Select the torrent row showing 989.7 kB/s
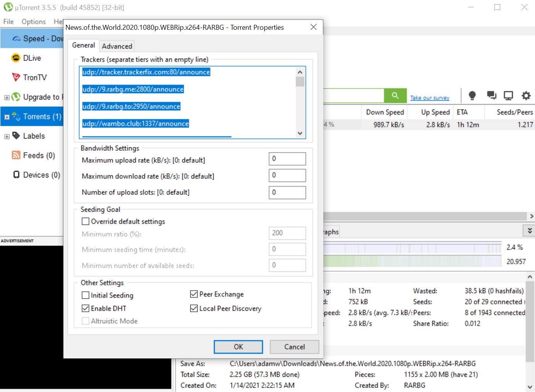Viewport: 535px width, 392px height. [x=429, y=124]
